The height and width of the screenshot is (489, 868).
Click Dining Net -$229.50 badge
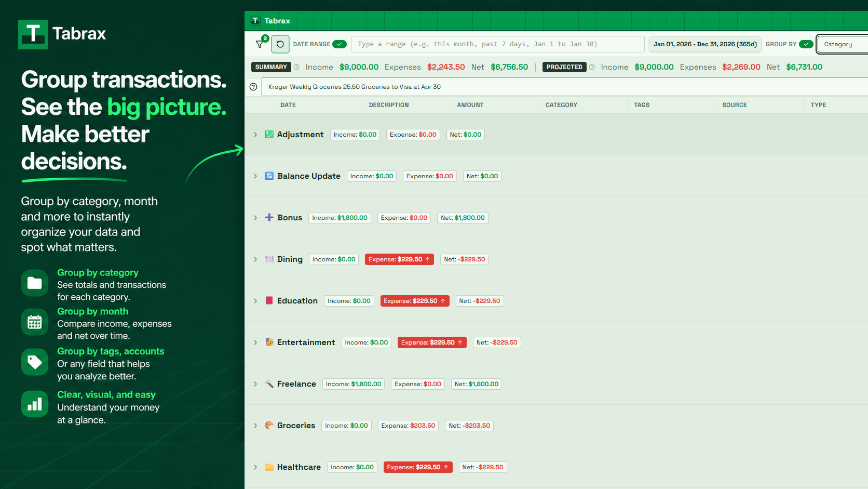tap(465, 259)
